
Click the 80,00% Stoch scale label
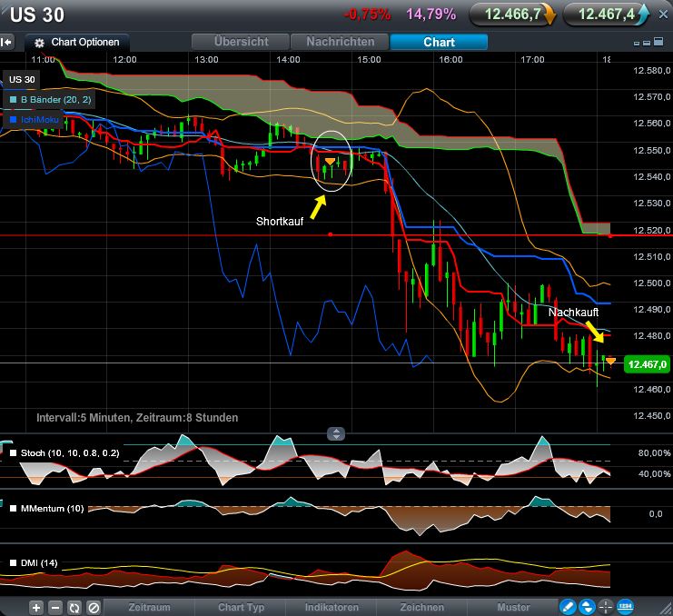click(654, 452)
